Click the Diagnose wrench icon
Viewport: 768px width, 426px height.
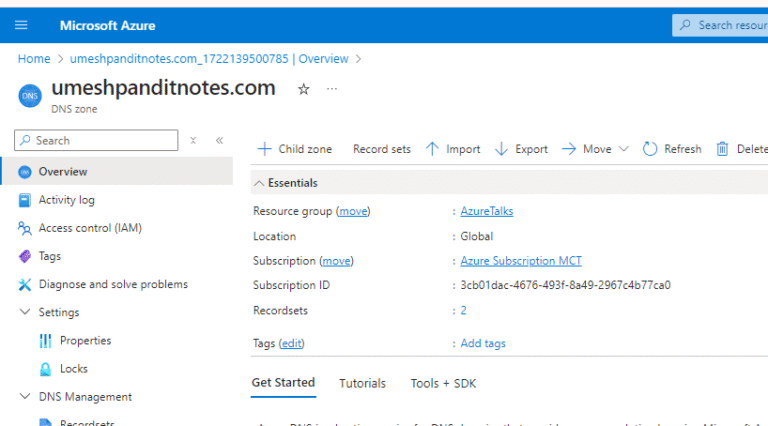(24, 284)
